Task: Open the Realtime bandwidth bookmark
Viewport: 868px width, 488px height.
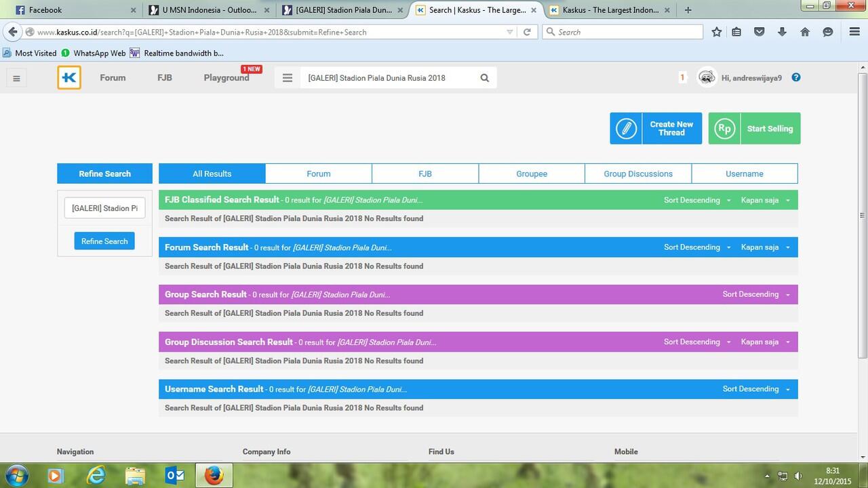Action: click(177, 53)
